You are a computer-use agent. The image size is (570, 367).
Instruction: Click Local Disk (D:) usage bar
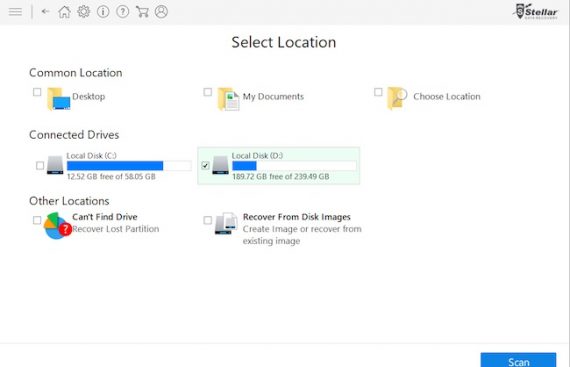click(294, 166)
